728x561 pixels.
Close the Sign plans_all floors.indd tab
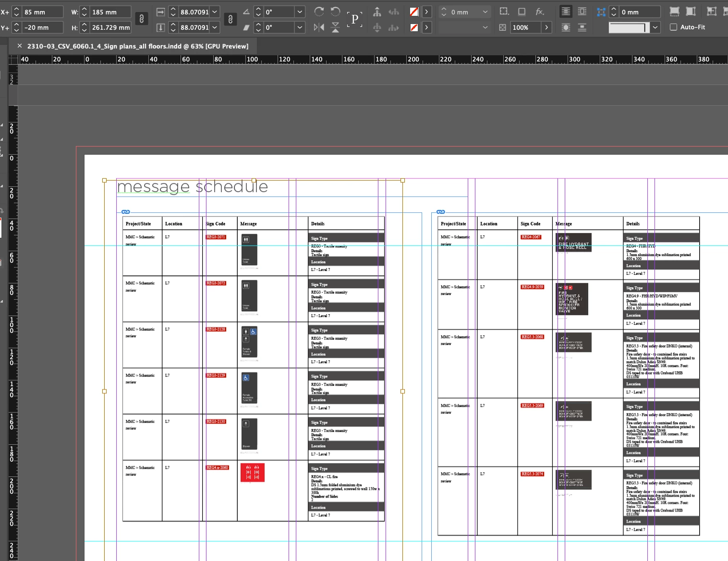click(20, 46)
